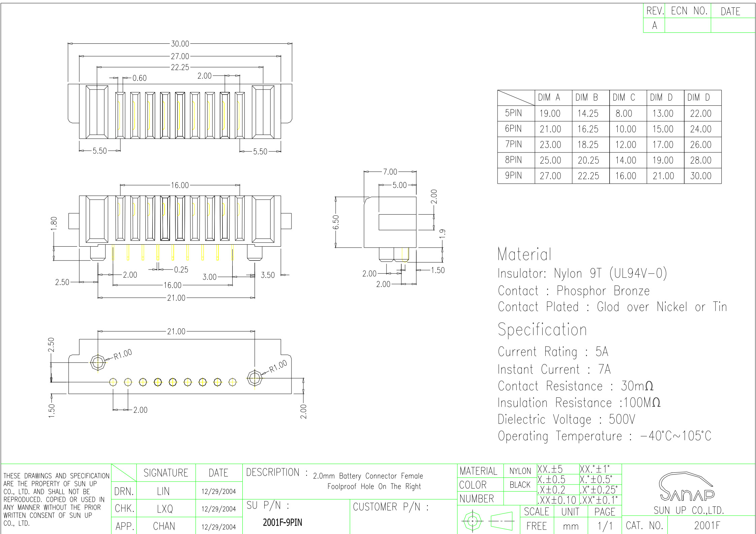Click the large left slot in the top view
Image resolution: width=756 pixels, height=534 pixels.
point(97,112)
